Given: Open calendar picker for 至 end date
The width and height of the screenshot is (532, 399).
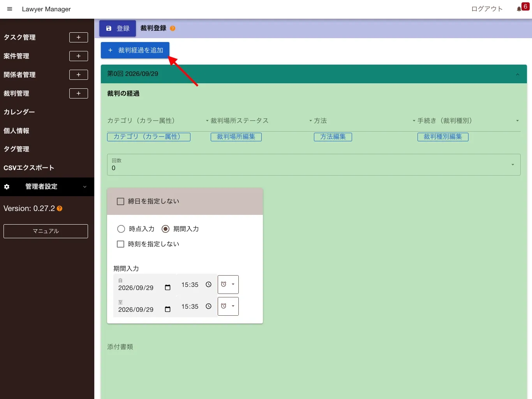Looking at the screenshot, I should [168, 309].
